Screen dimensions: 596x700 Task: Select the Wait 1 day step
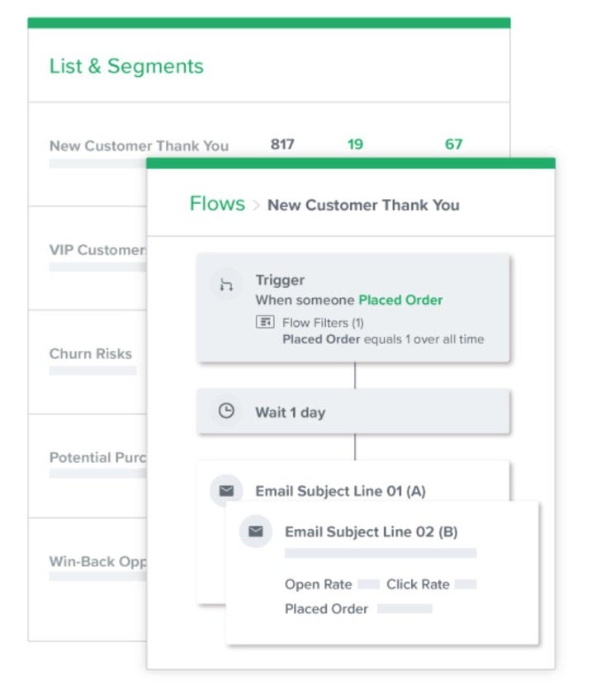click(290, 412)
